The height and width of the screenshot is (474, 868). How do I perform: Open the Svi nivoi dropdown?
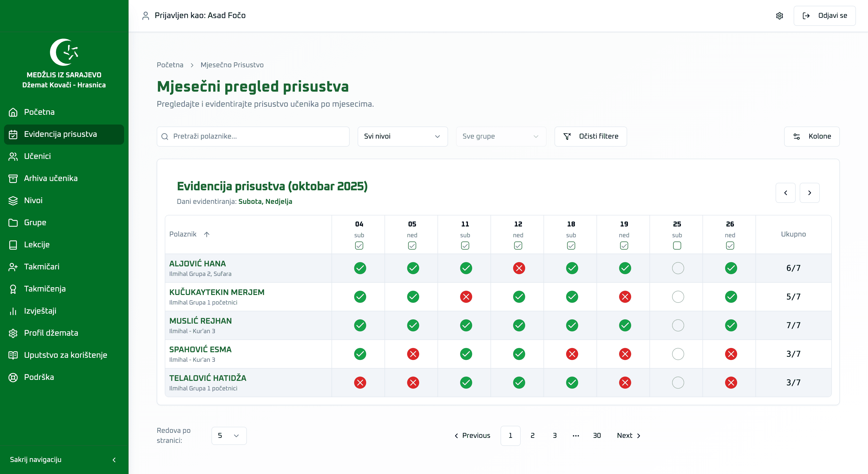402,136
